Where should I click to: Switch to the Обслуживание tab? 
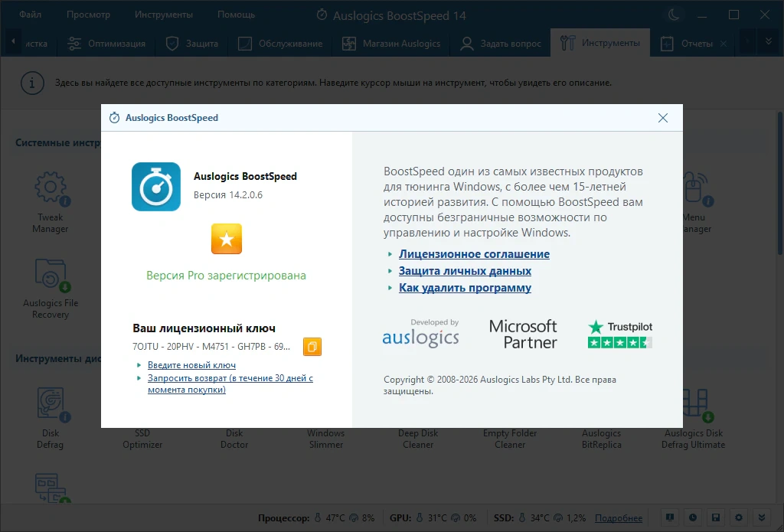(x=280, y=44)
